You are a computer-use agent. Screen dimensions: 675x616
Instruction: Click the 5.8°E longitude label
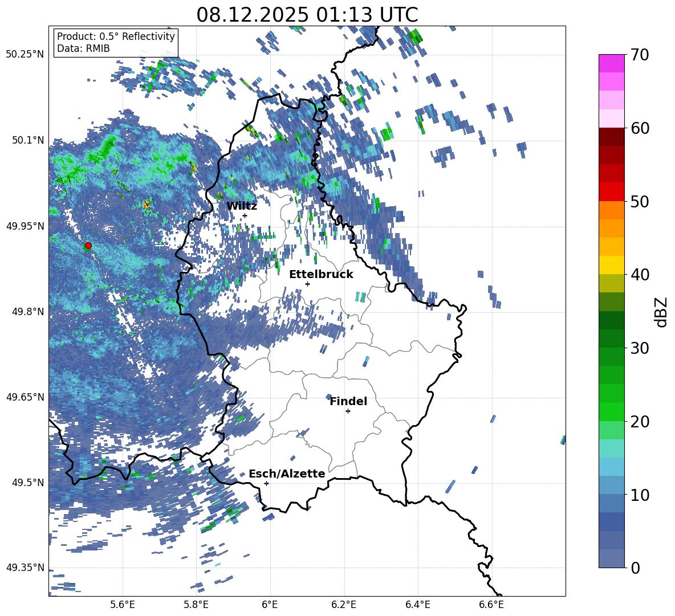click(x=196, y=605)
